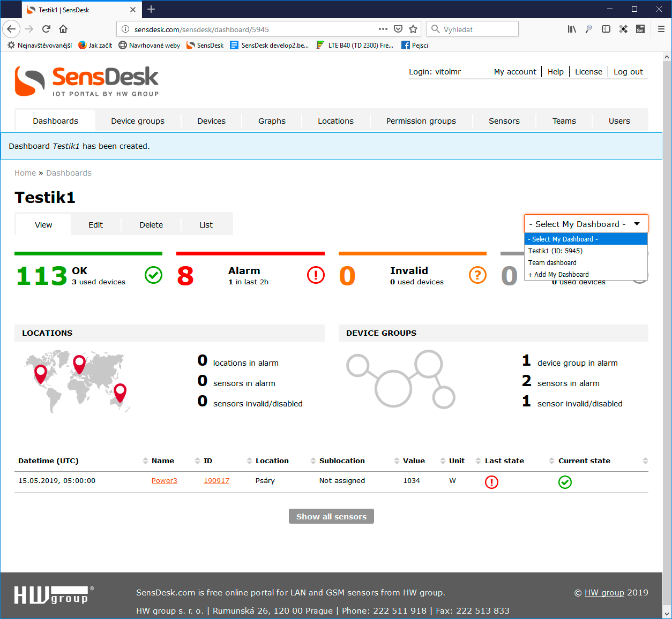The image size is (672, 619).
Task: Open the Permission groups tab
Action: [x=421, y=121]
